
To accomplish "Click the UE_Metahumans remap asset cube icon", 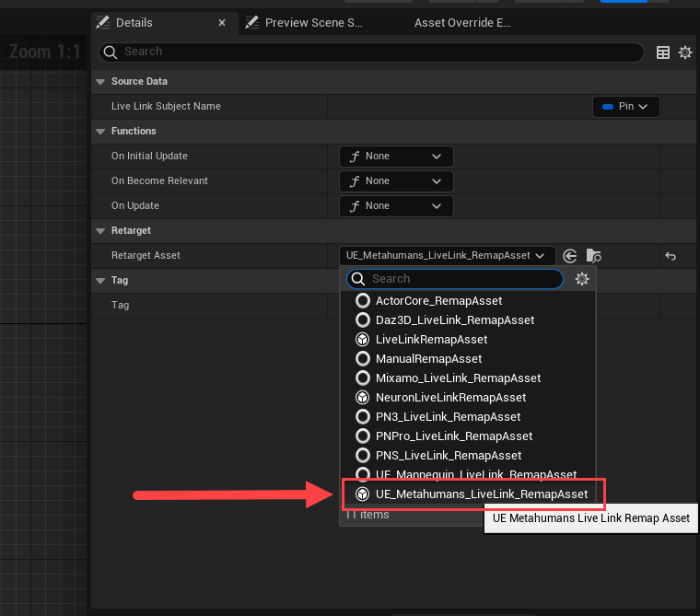I will pos(363,494).
